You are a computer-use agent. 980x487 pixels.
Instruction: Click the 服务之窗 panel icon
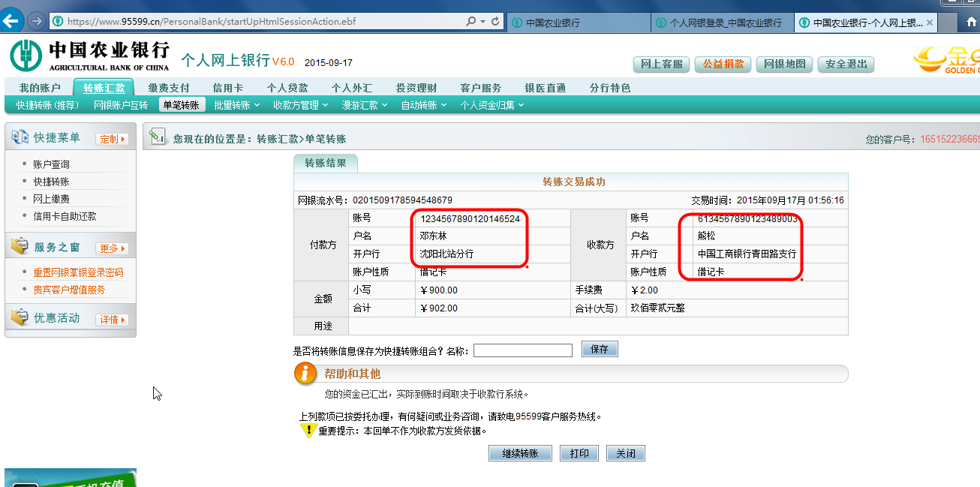pyautogui.click(x=20, y=246)
